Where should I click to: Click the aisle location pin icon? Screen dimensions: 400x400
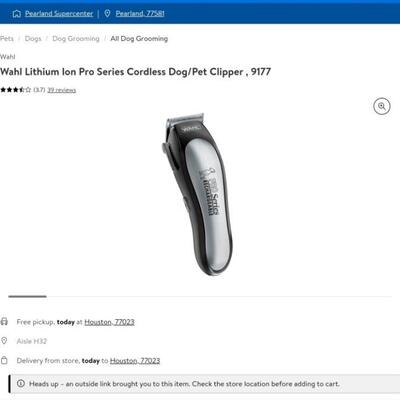pos(4,341)
